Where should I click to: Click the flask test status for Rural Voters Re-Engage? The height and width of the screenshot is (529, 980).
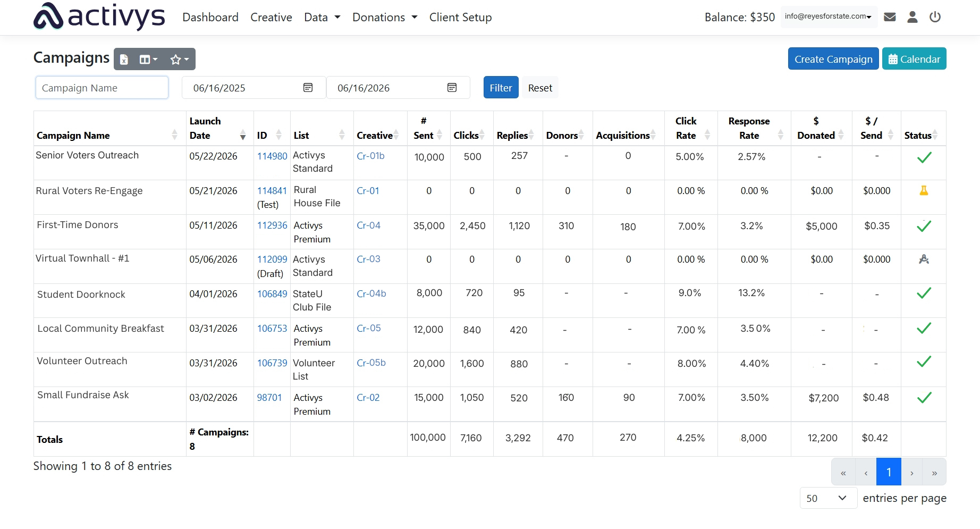point(924,190)
